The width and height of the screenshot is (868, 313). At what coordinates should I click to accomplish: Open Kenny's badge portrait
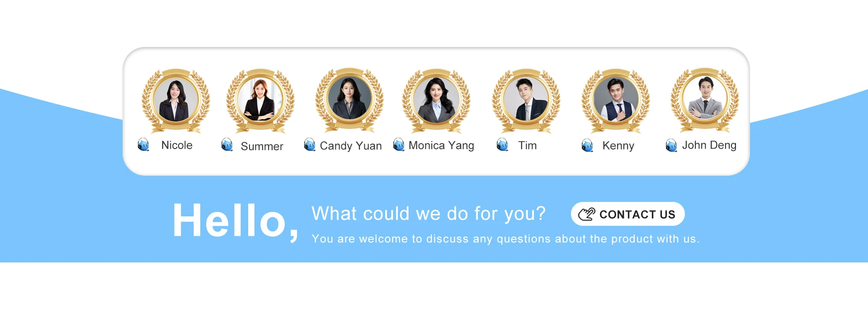615,100
